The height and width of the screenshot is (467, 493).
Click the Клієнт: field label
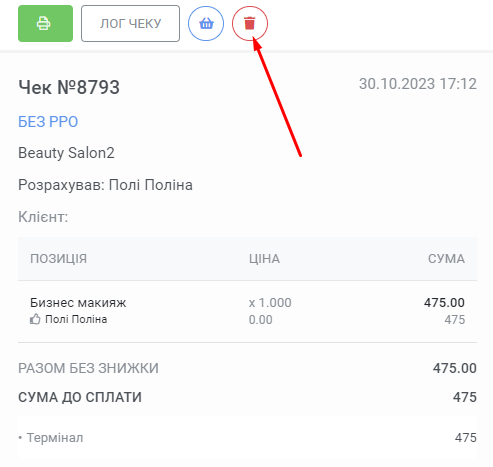click(x=43, y=217)
